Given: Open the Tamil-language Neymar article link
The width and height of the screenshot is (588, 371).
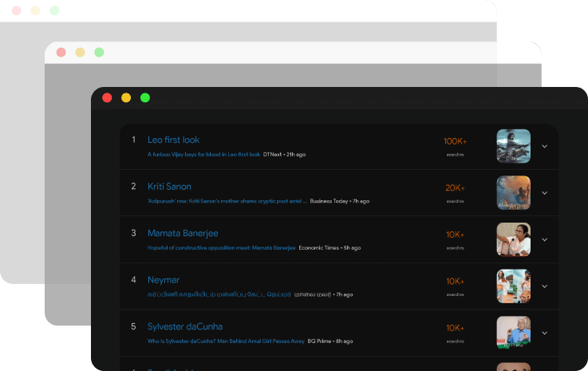Looking at the screenshot, I should point(219,294).
